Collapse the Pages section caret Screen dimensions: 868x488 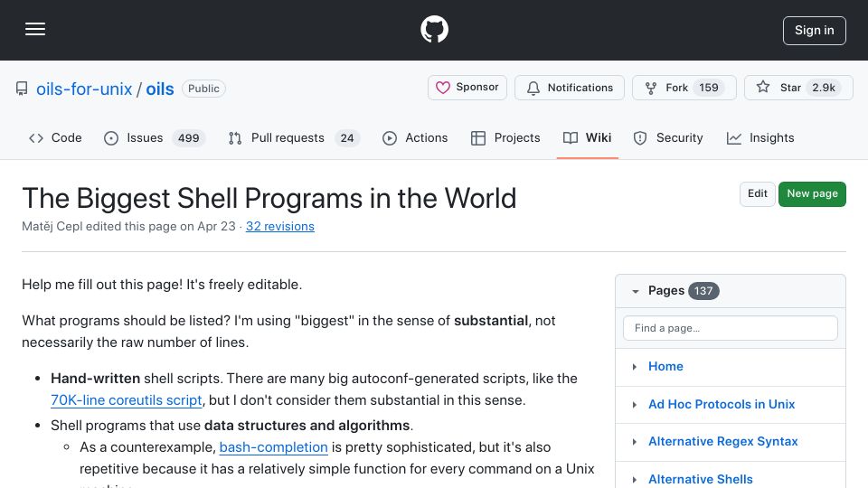pos(636,291)
